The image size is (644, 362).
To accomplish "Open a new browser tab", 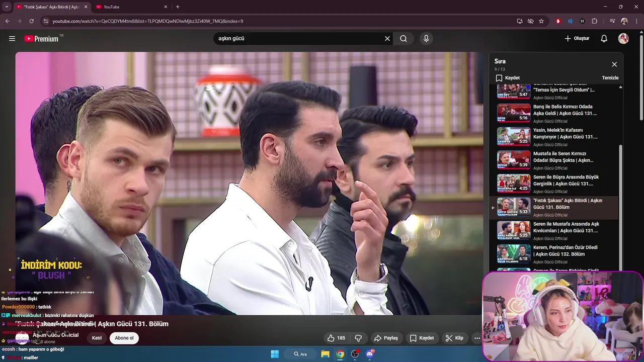I will (178, 7).
